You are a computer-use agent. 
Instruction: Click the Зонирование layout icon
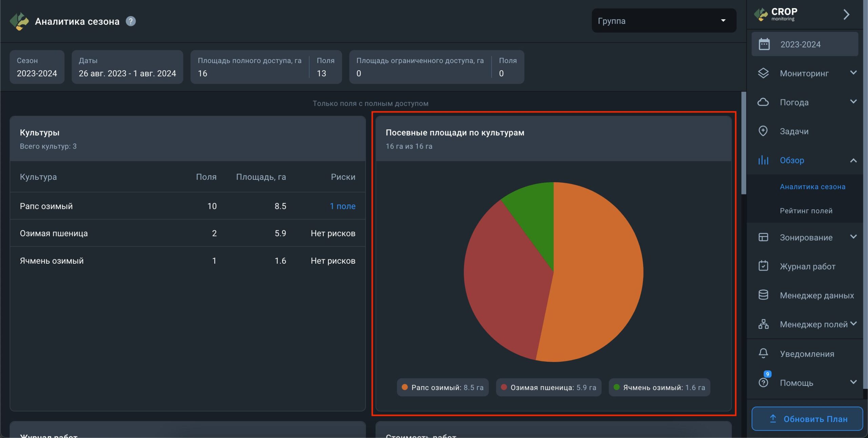pyautogui.click(x=763, y=237)
